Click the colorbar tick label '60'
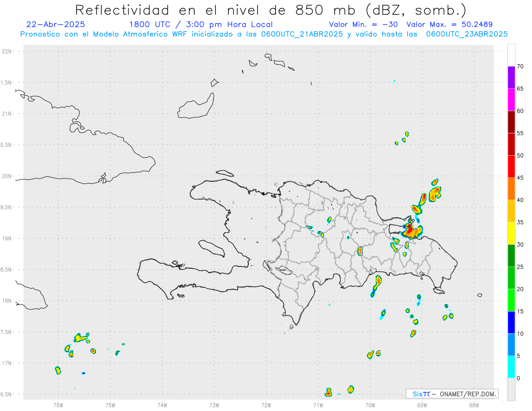 (x=520, y=111)
